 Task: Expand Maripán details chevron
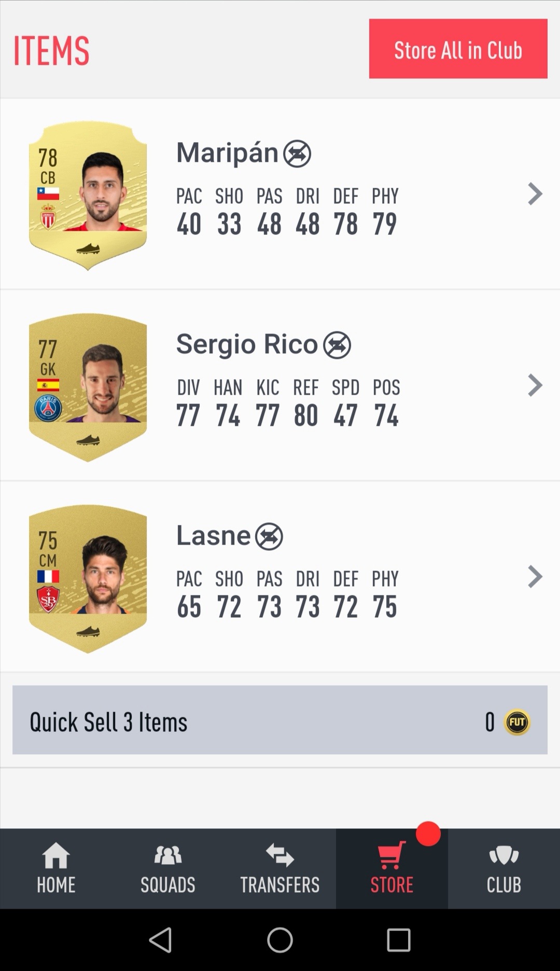pos(535,194)
